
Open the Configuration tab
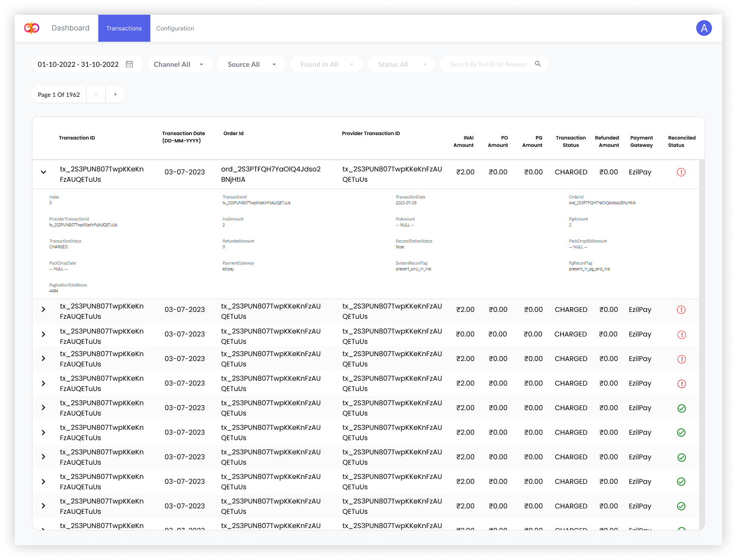pyautogui.click(x=175, y=28)
